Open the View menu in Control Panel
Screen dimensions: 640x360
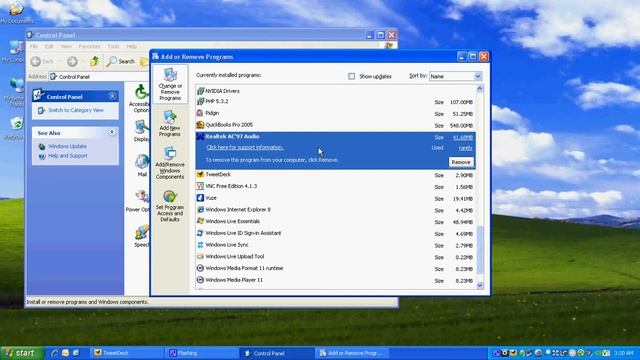(66, 47)
